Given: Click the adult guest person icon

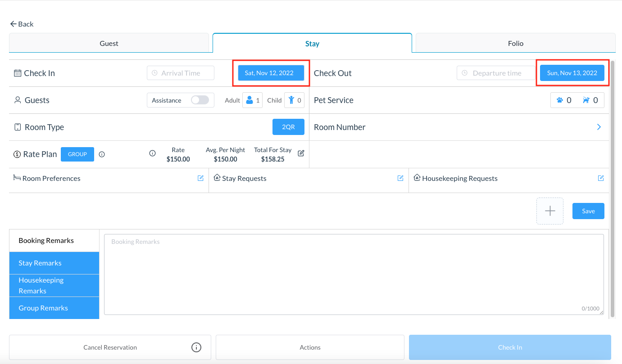Looking at the screenshot, I should click(x=250, y=100).
